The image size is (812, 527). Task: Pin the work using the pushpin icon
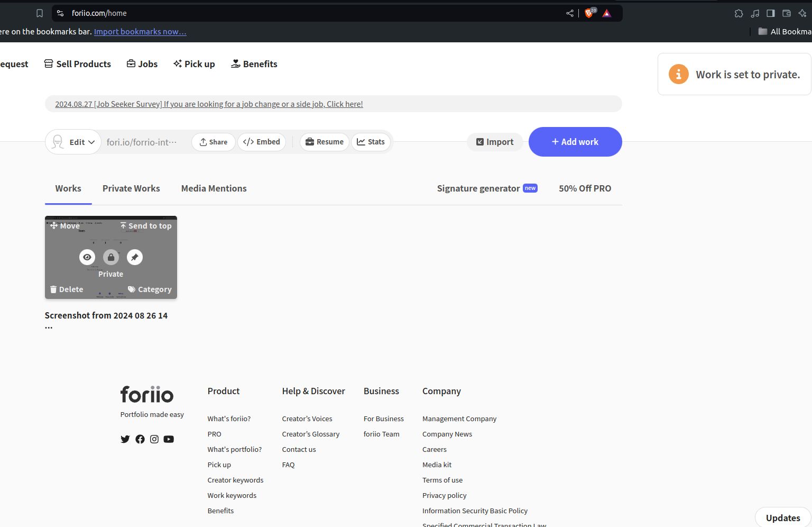(135, 257)
